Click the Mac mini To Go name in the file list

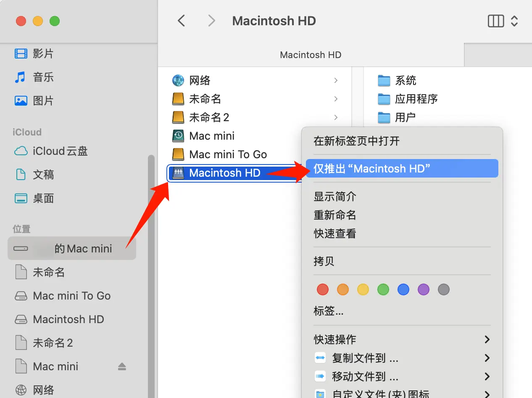(228, 154)
